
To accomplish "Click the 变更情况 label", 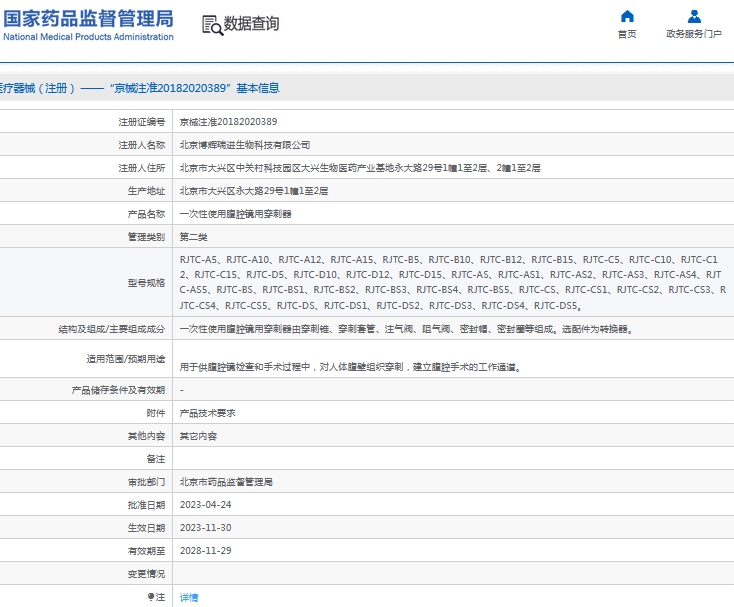I will [x=147, y=574].
